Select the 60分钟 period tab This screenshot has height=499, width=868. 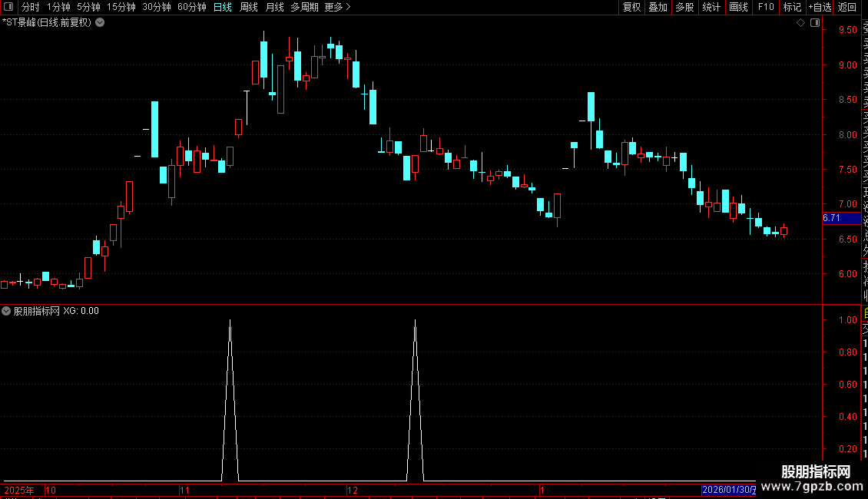click(x=191, y=7)
